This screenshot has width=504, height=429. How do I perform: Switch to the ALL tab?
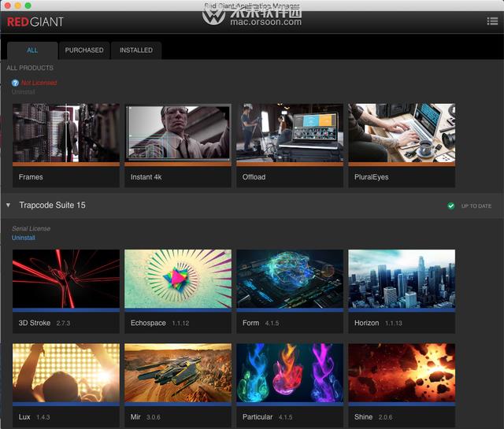tap(32, 50)
